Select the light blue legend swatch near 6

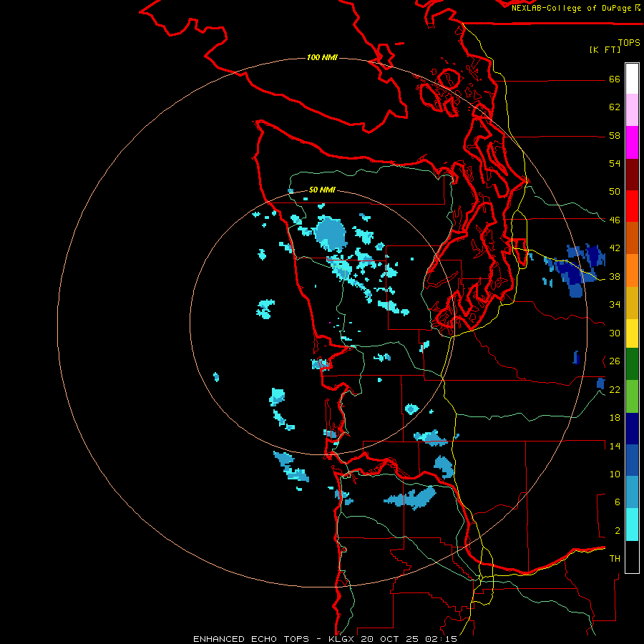(632, 492)
